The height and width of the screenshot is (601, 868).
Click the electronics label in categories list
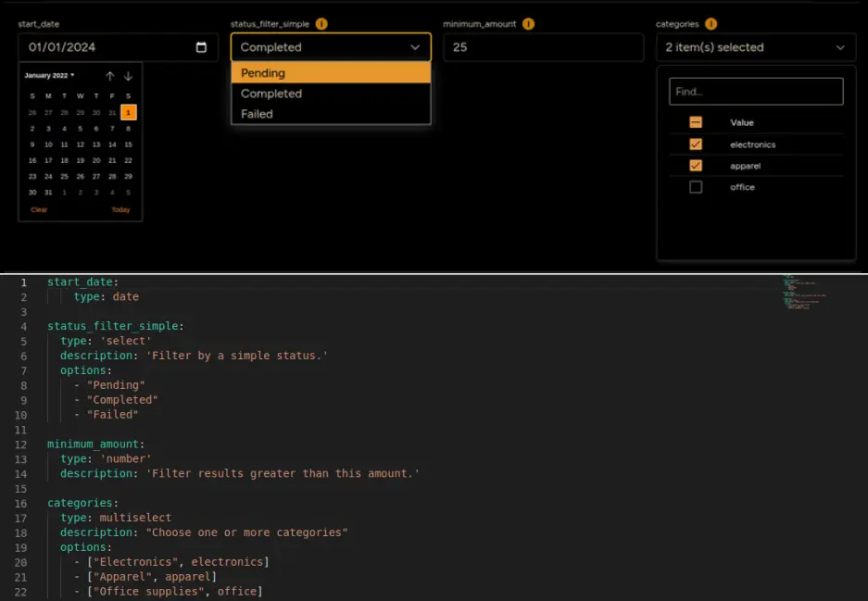[x=752, y=144]
